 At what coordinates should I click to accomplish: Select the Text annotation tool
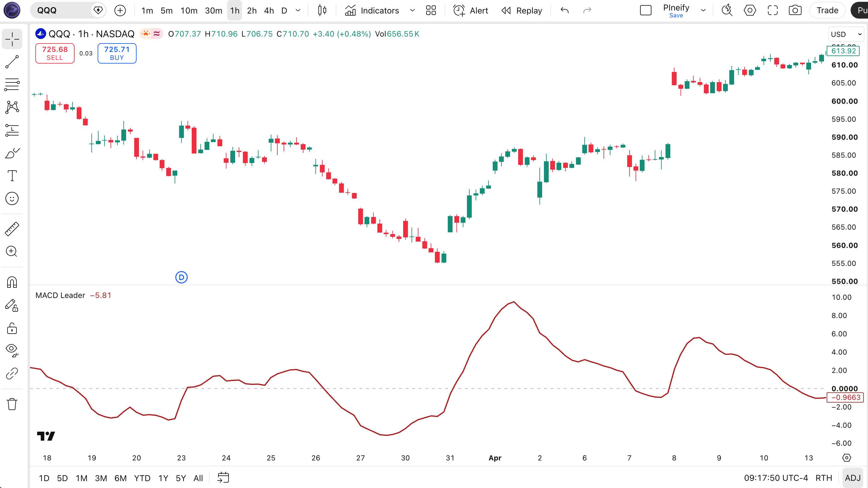pos(12,176)
